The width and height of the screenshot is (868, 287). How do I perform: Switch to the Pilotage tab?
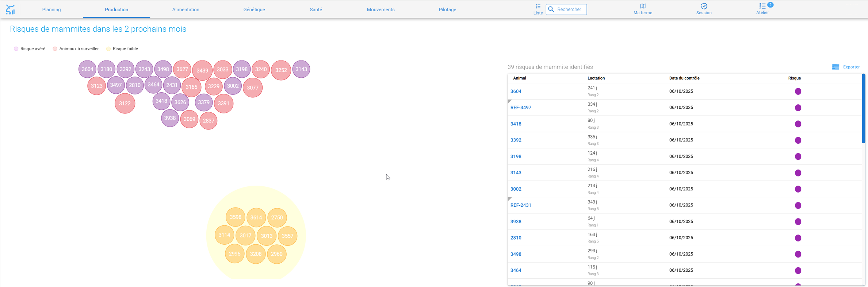pyautogui.click(x=447, y=9)
